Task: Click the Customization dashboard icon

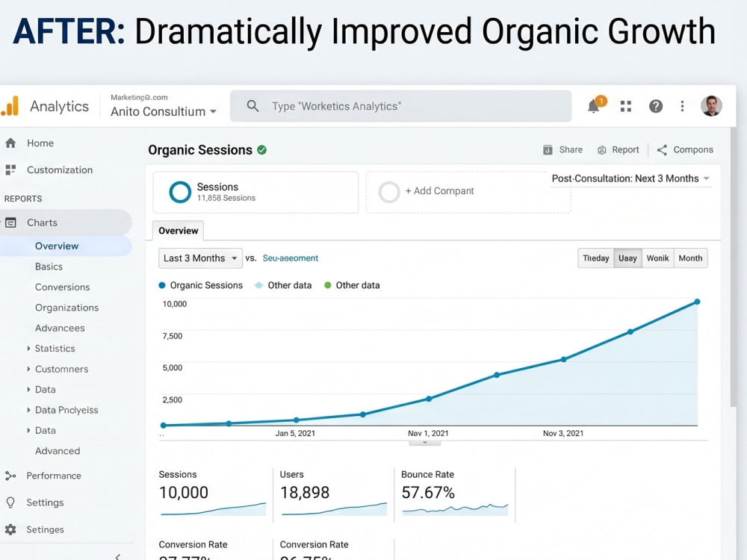Action: 10,170
